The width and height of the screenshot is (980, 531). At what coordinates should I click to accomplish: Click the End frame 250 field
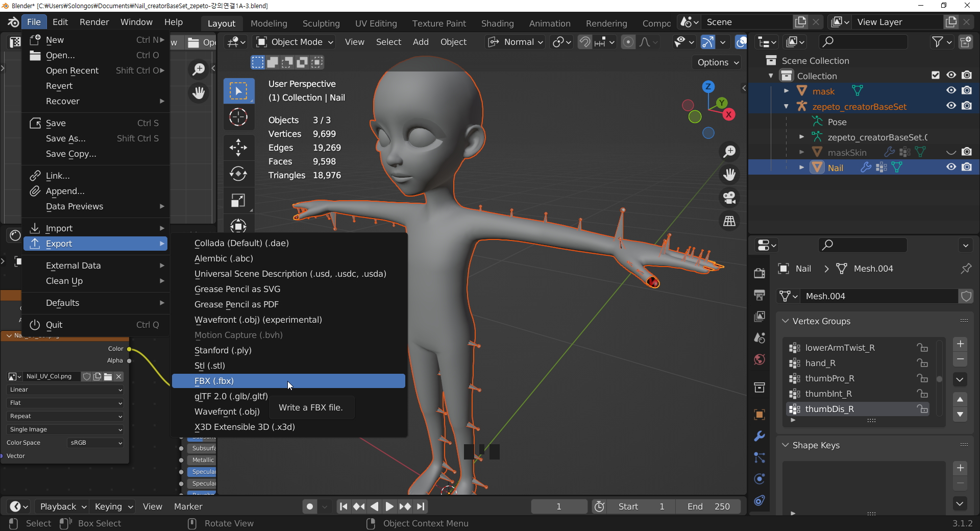pyautogui.click(x=708, y=506)
